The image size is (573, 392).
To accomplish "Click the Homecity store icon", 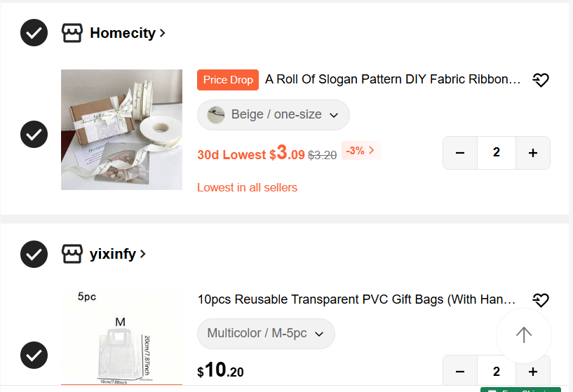I will pos(72,33).
